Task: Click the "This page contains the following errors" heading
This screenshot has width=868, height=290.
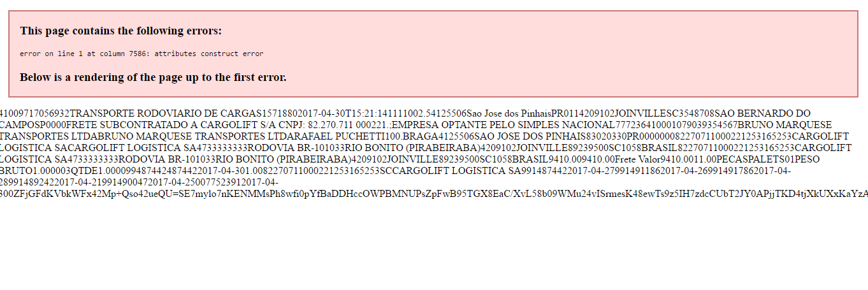Action: [121, 31]
